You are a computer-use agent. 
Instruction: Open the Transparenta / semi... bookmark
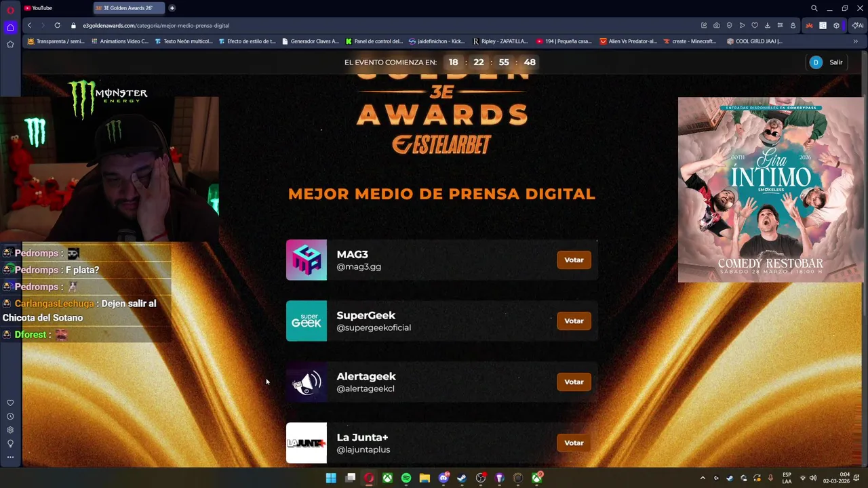(x=56, y=41)
